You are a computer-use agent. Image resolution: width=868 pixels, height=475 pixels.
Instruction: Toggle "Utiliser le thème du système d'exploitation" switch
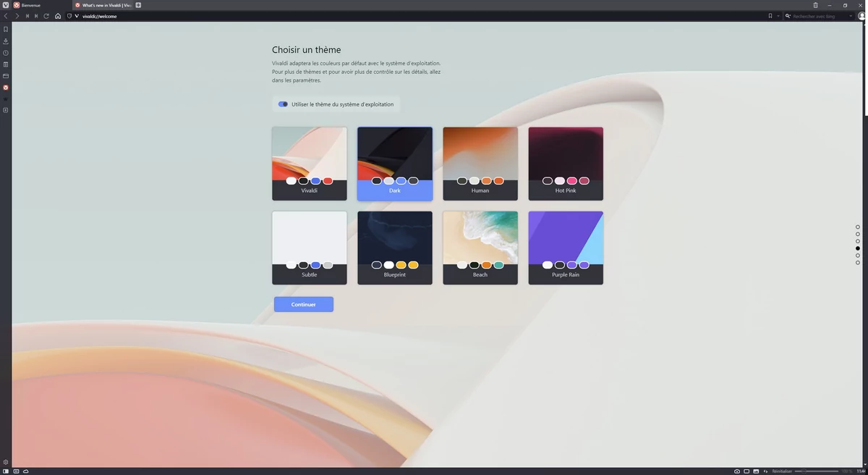[x=283, y=104]
